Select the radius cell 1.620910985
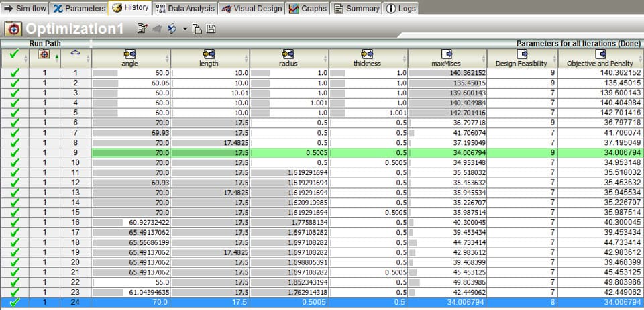644x310 pixels. (x=290, y=203)
